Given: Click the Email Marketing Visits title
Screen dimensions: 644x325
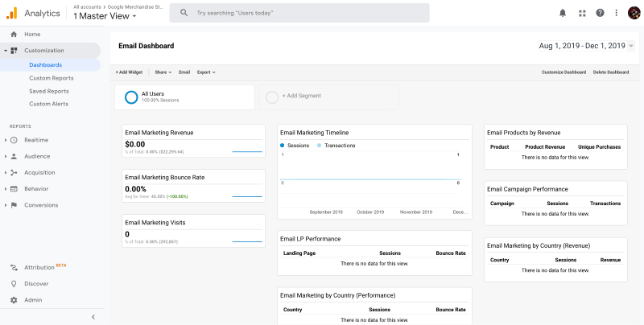Looking at the screenshot, I should tap(155, 222).
